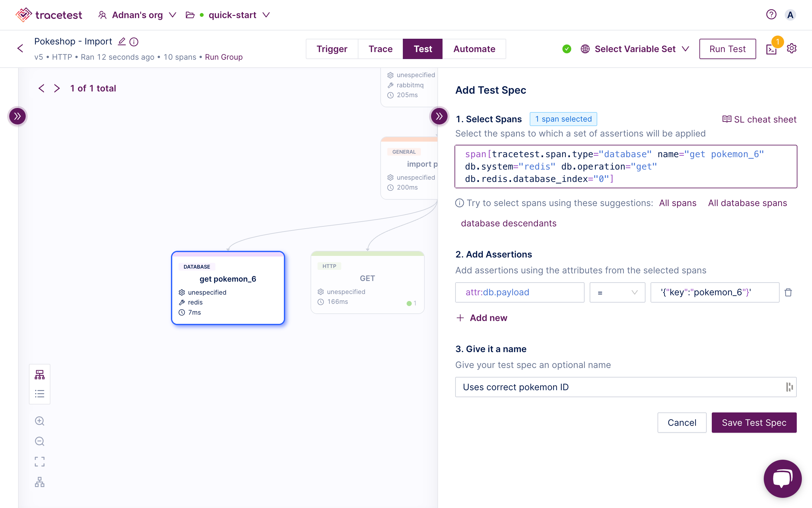
Task: Open SL cheat sheet link
Action: click(x=759, y=119)
